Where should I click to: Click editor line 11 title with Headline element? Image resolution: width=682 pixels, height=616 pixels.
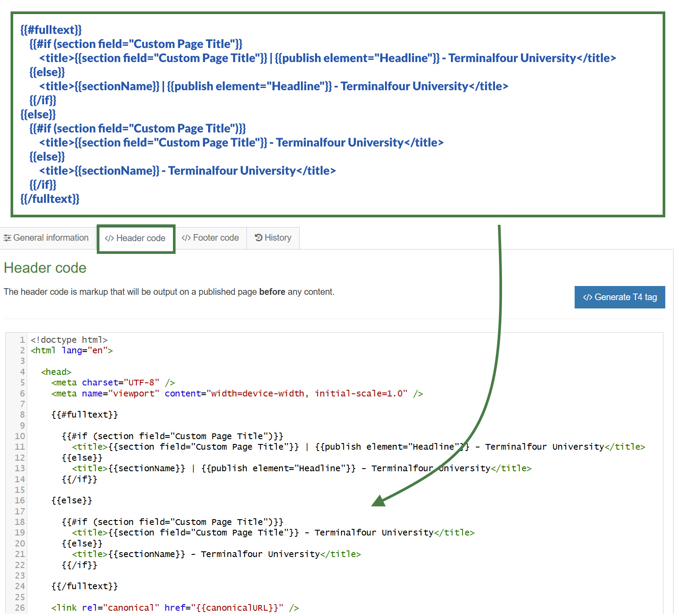[x=359, y=447]
